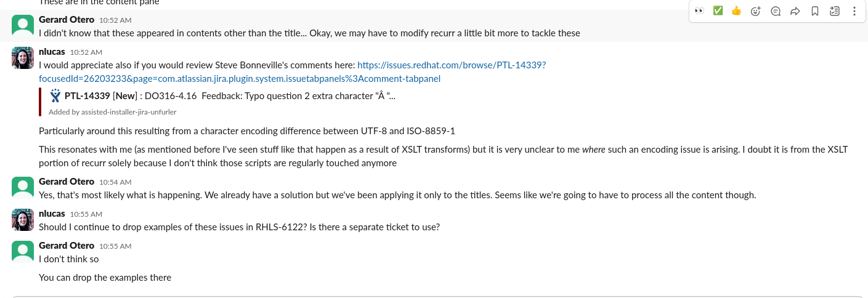Open nlucas's avatar at 10:55 AM

pos(23,220)
